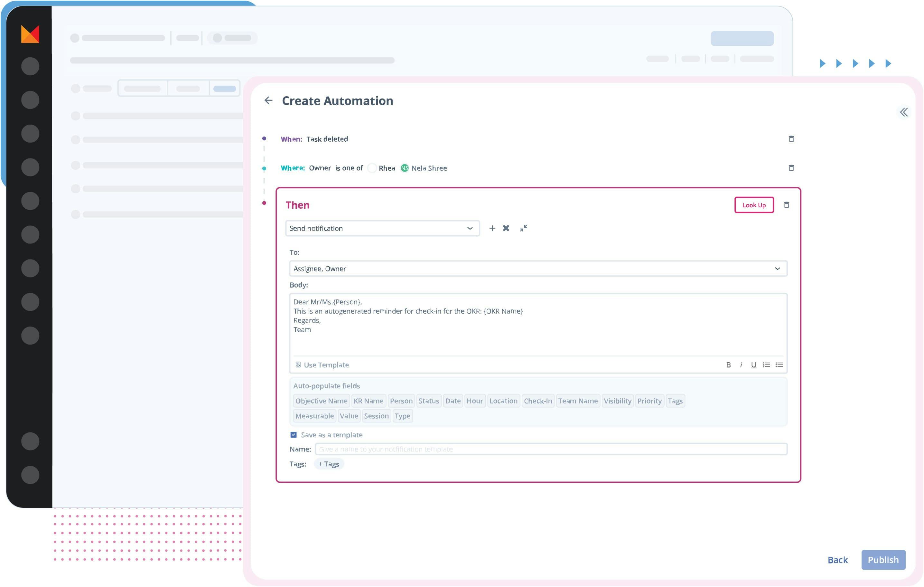
Task: Apply italic formatting in body editor
Action: tap(741, 365)
